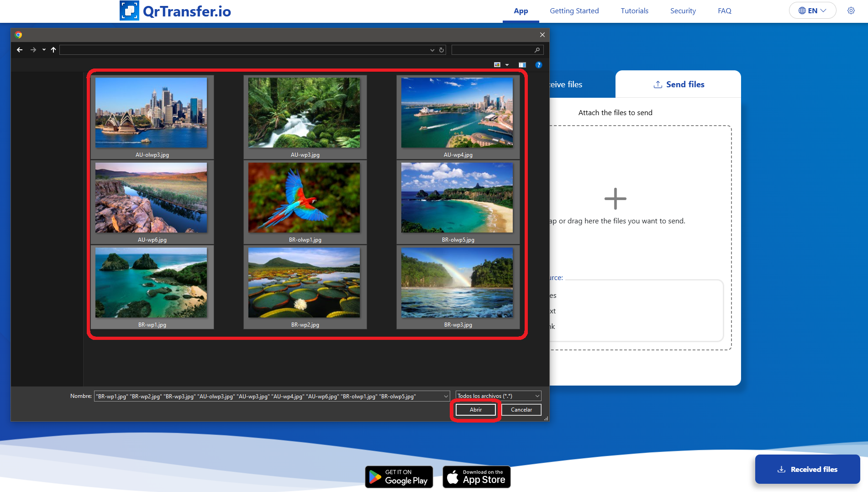Click the plus icon to attach files
This screenshot has height=492, width=868.
pyautogui.click(x=615, y=199)
